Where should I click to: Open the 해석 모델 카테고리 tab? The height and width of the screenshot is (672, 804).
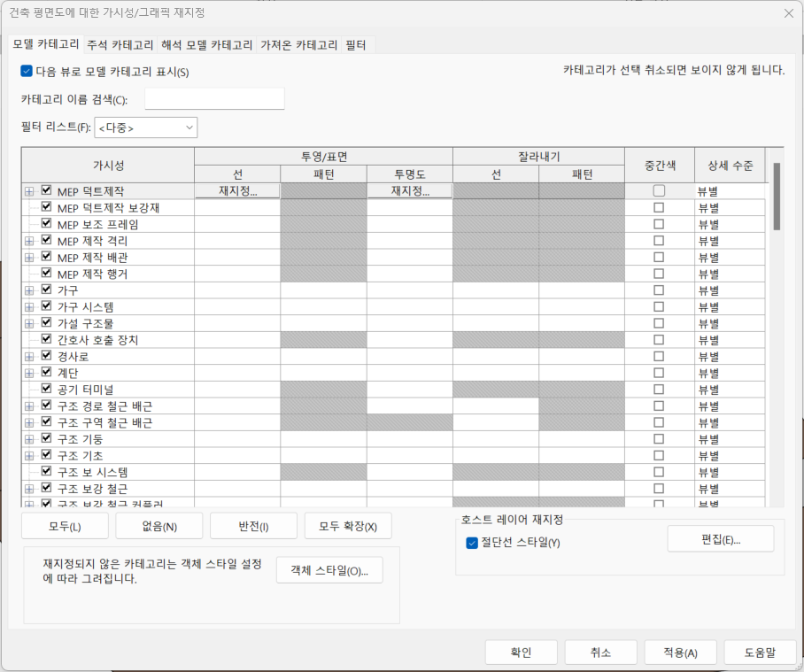tap(207, 44)
